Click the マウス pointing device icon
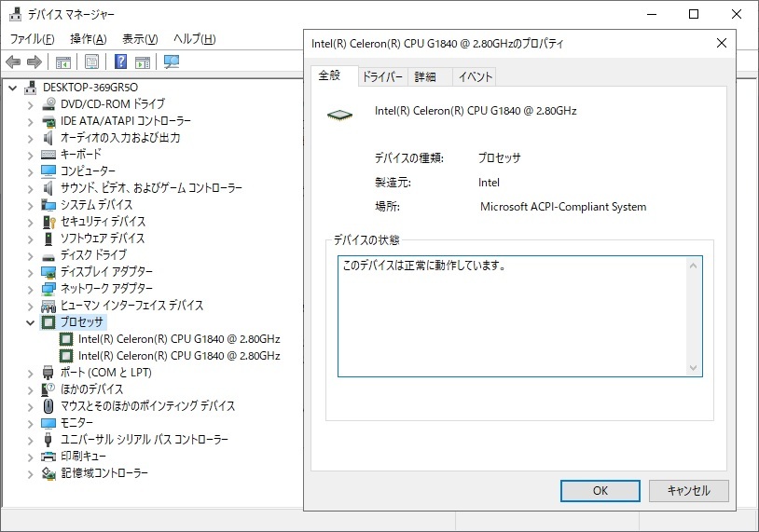 (48, 406)
